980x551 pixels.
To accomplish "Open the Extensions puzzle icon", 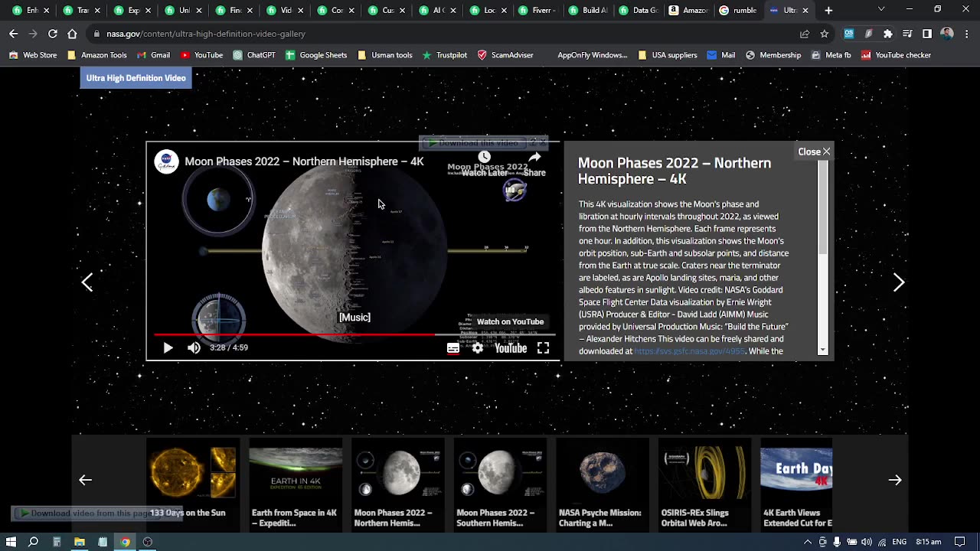I will pyautogui.click(x=887, y=34).
